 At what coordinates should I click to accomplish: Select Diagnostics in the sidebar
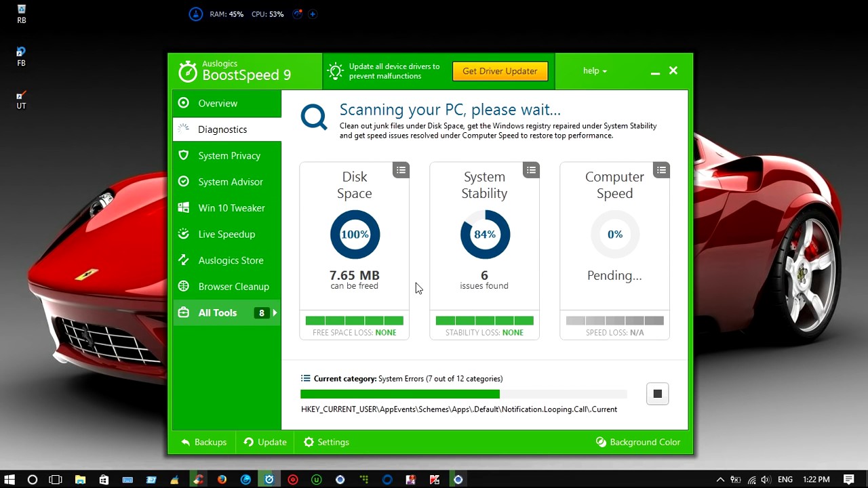(227, 129)
